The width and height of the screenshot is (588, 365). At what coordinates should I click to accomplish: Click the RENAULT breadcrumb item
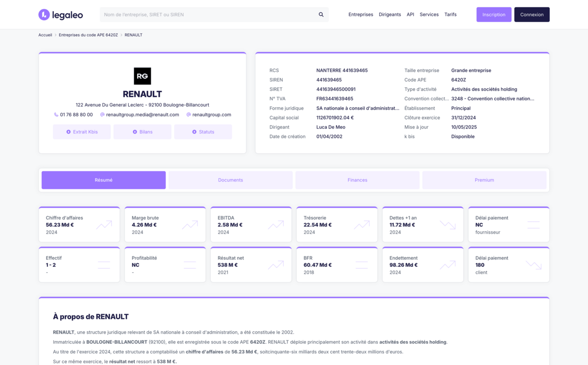133,35
